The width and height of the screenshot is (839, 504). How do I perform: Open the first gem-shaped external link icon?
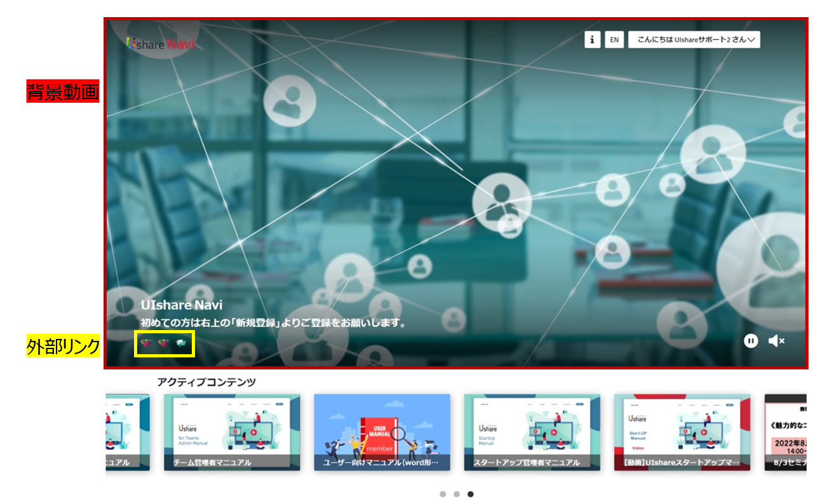pyautogui.click(x=146, y=343)
